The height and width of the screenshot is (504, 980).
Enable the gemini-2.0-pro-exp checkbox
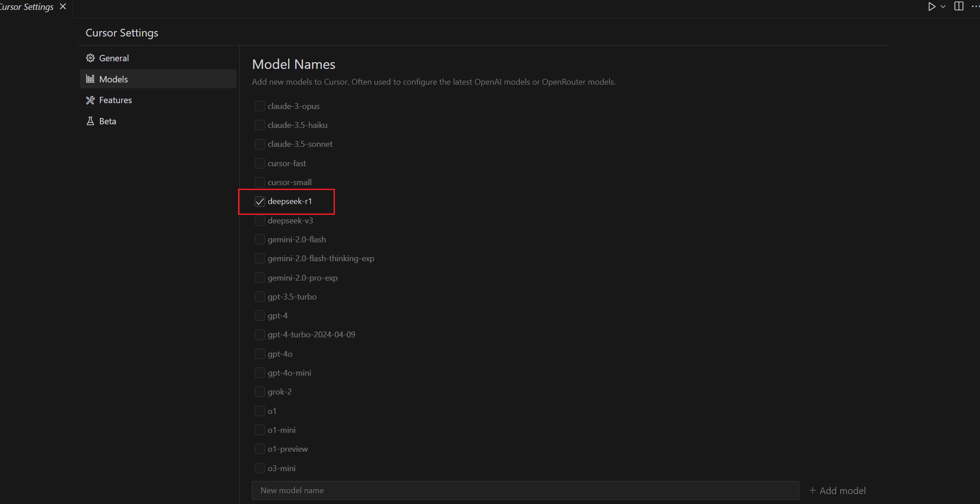click(x=260, y=277)
